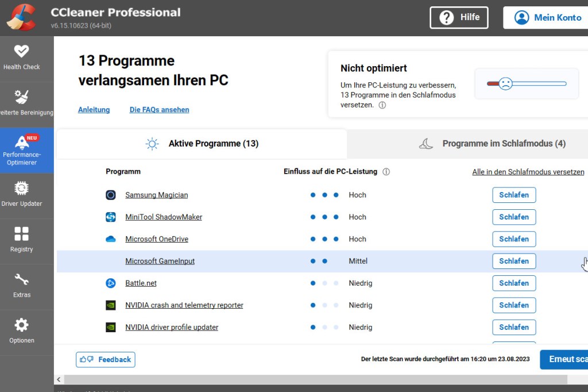Click Schlafen for MiniTool ShadowMaker
Image resolution: width=588 pixels, height=392 pixels.
click(x=514, y=217)
